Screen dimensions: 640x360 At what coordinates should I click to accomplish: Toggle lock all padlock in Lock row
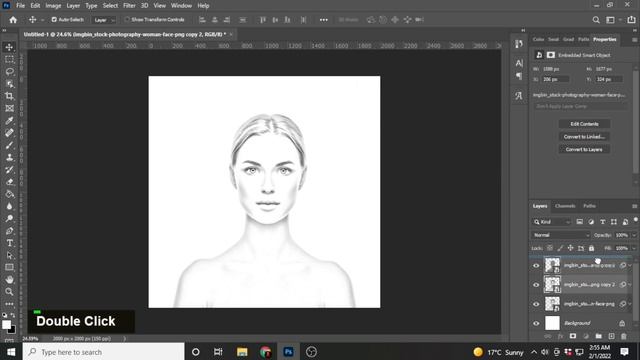click(x=591, y=248)
